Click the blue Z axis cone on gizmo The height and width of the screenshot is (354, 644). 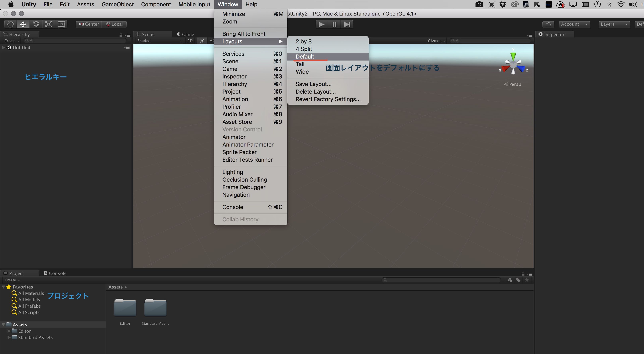(x=521, y=68)
